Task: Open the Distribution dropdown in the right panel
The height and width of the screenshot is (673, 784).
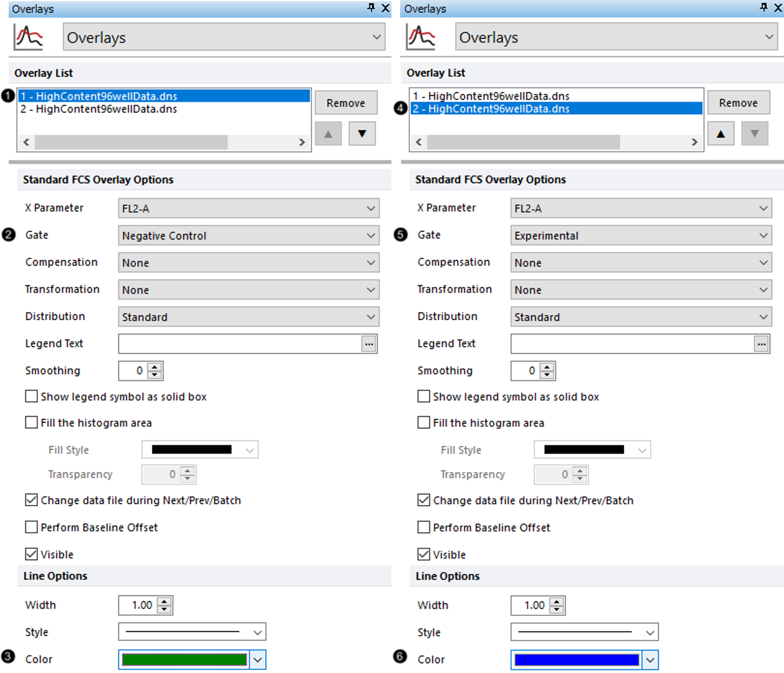Action: [x=641, y=317]
